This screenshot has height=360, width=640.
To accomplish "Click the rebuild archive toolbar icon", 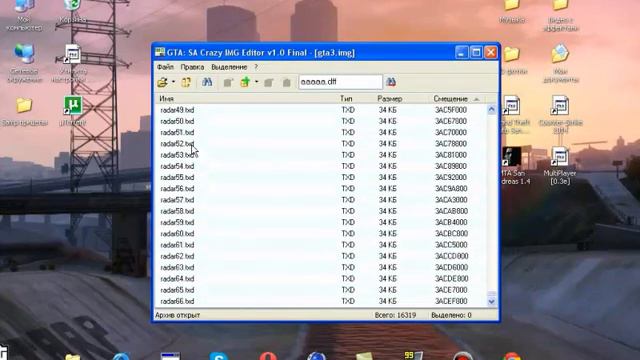I will [x=186, y=82].
